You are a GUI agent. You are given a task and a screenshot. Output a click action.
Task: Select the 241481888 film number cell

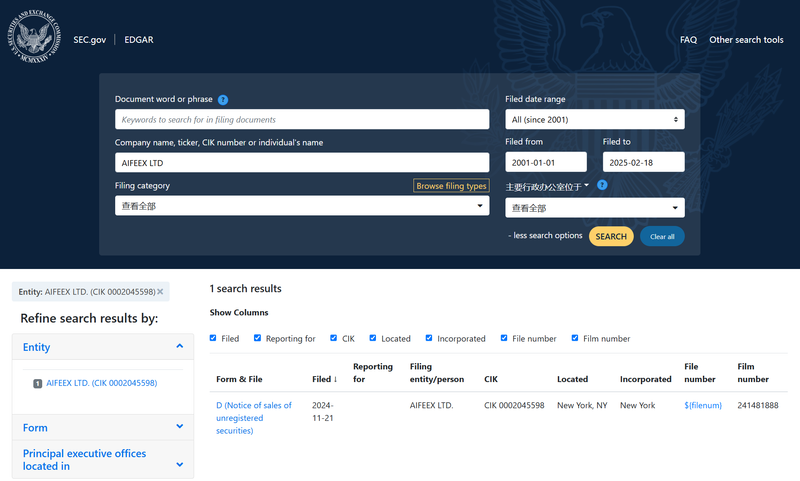[758, 406]
